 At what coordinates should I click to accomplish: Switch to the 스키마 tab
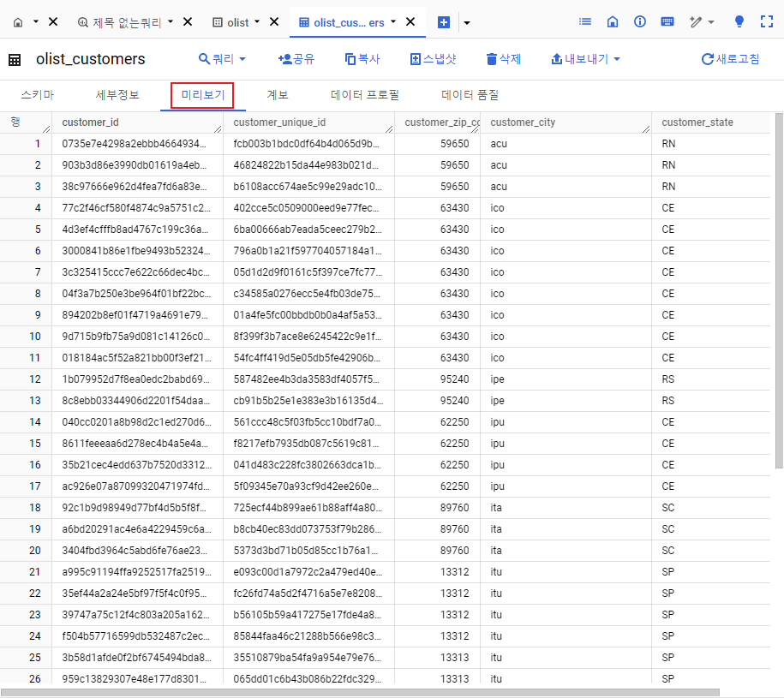(x=38, y=95)
